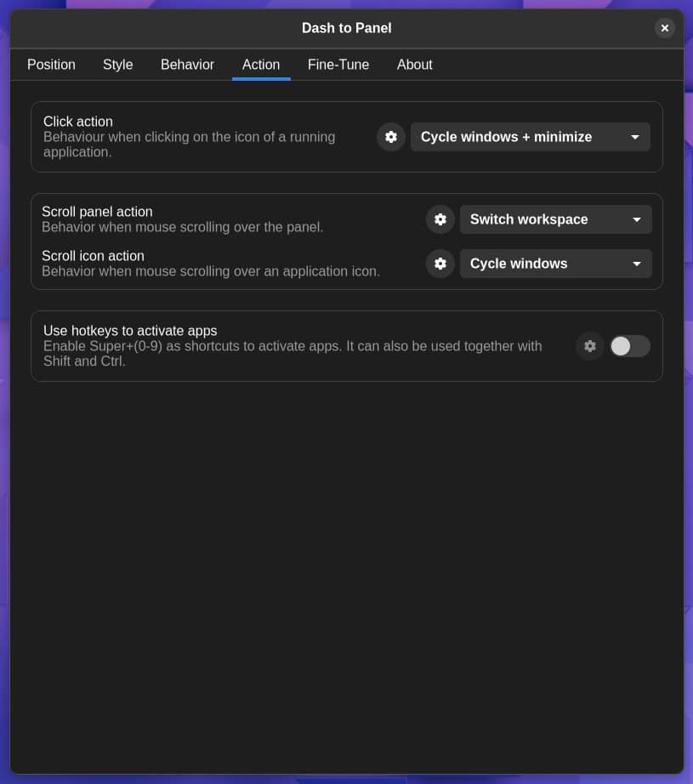This screenshot has width=693, height=784.
Task: Switch to the Position tab
Action: (51, 65)
